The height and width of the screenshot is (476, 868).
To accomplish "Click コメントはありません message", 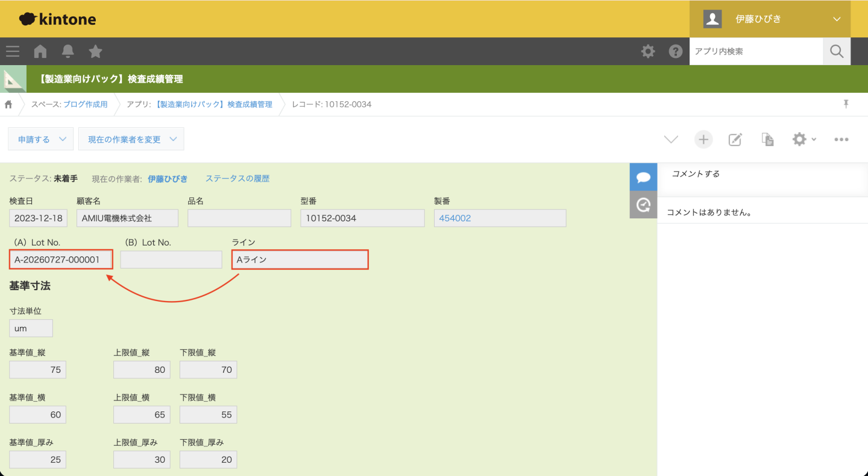I will coord(709,212).
